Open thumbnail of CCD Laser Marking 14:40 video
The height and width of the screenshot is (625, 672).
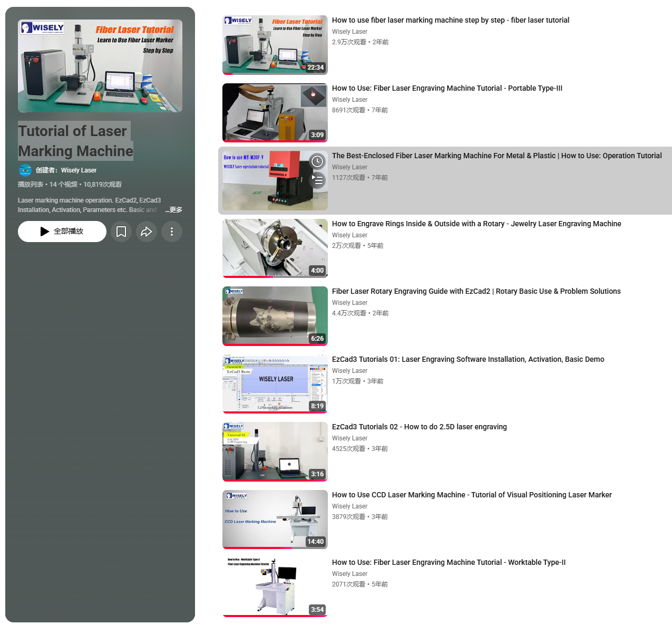(x=275, y=520)
